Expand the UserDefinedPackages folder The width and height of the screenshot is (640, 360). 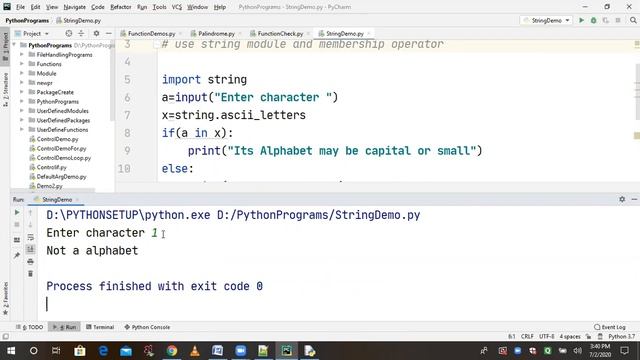tap(22, 120)
